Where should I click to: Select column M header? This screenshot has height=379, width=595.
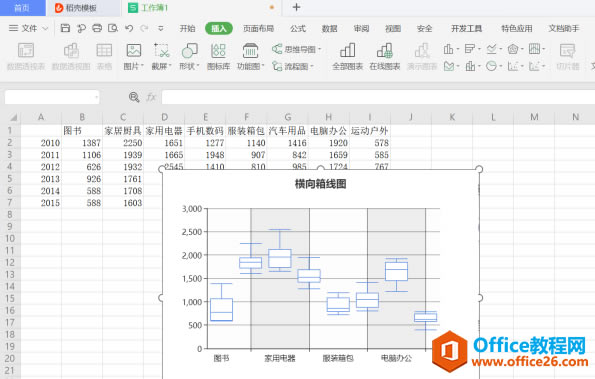pyautogui.click(x=534, y=117)
